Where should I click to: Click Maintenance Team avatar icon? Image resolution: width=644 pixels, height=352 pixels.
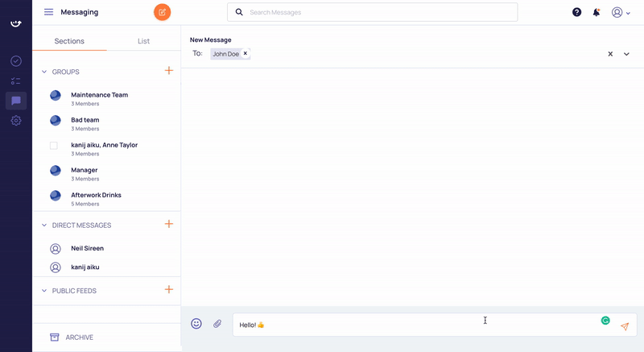click(56, 95)
